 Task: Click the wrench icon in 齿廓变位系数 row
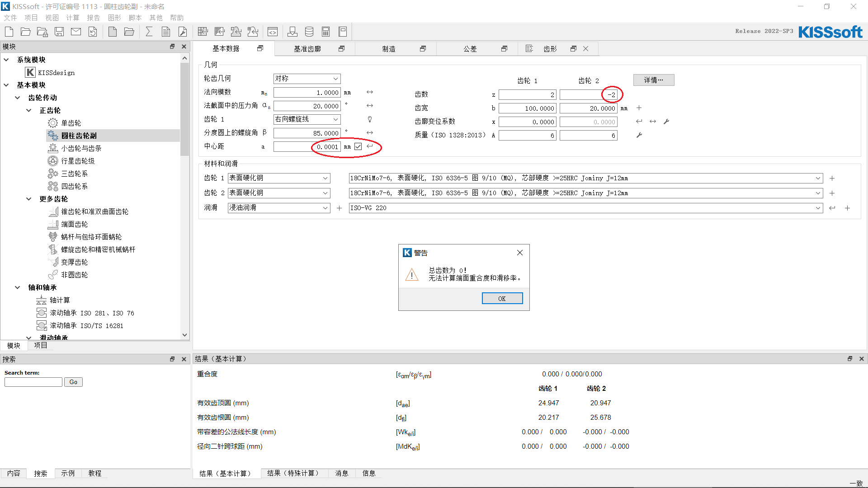pyautogui.click(x=666, y=122)
